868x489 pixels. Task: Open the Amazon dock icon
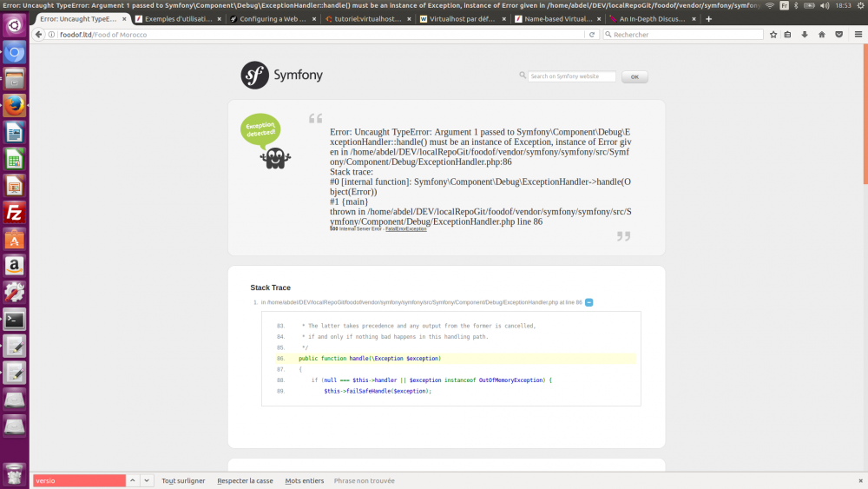pyautogui.click(x=15, y=266)
